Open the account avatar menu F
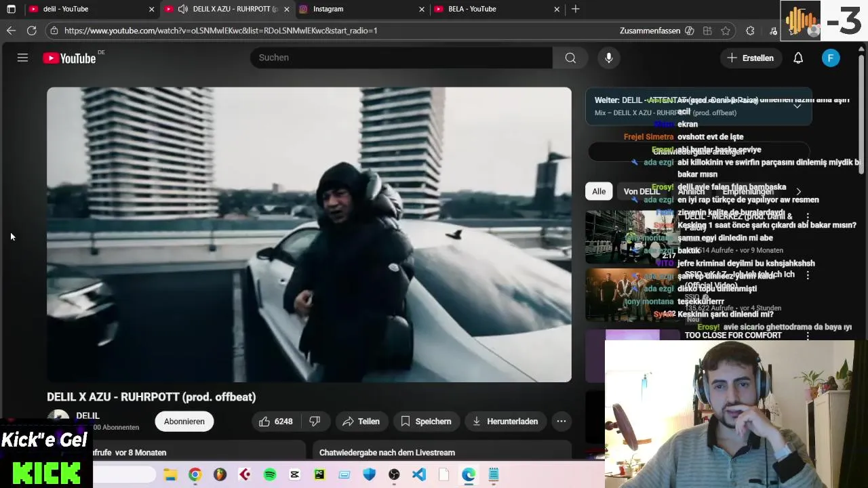 pos(831,58)
